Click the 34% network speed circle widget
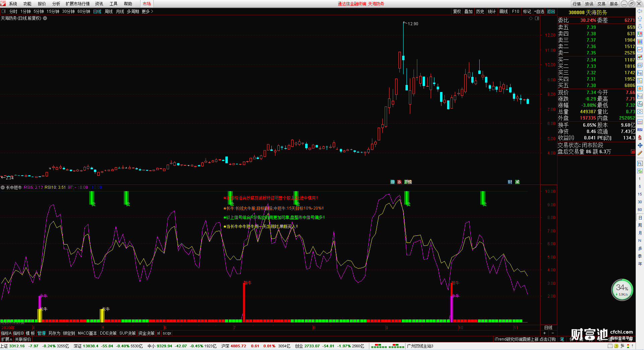Viewport: 644px width, 350px height. pos(622,290)
